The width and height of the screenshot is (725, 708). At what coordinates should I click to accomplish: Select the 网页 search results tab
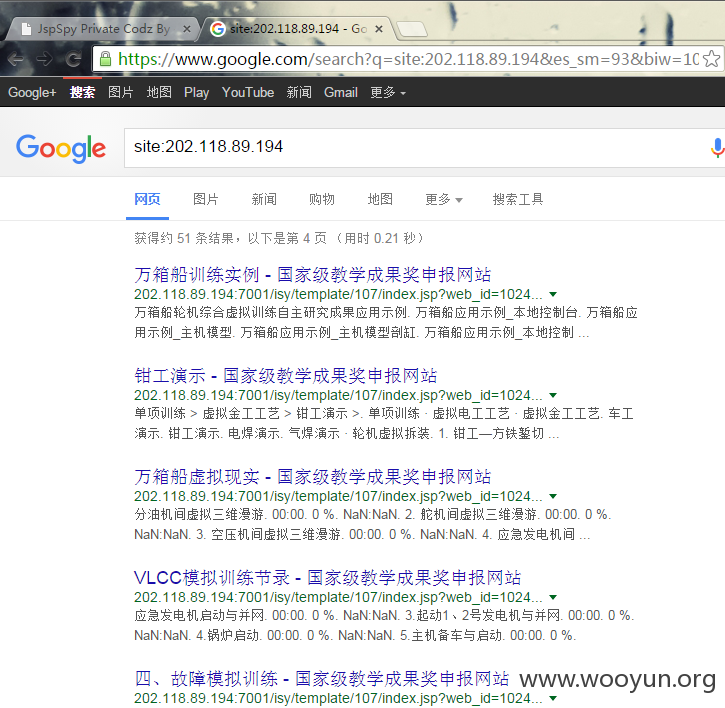(147, 199)
